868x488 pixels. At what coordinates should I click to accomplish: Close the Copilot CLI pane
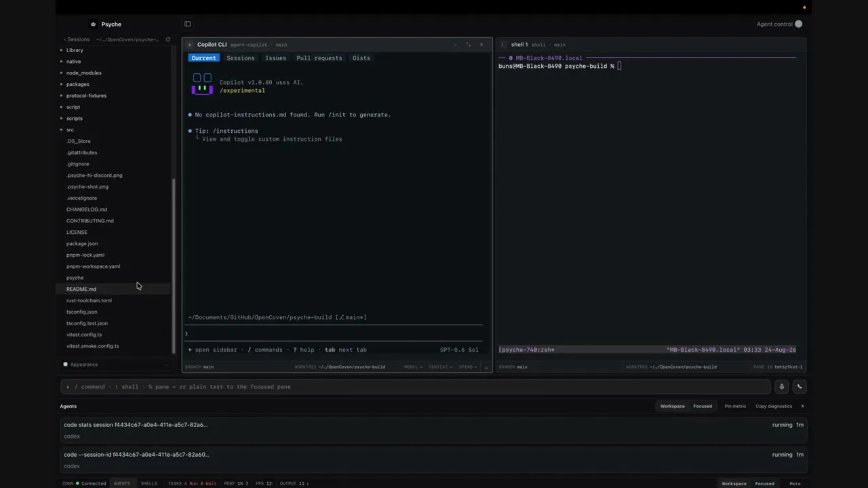pyautogui.click(x=481, y=45)
